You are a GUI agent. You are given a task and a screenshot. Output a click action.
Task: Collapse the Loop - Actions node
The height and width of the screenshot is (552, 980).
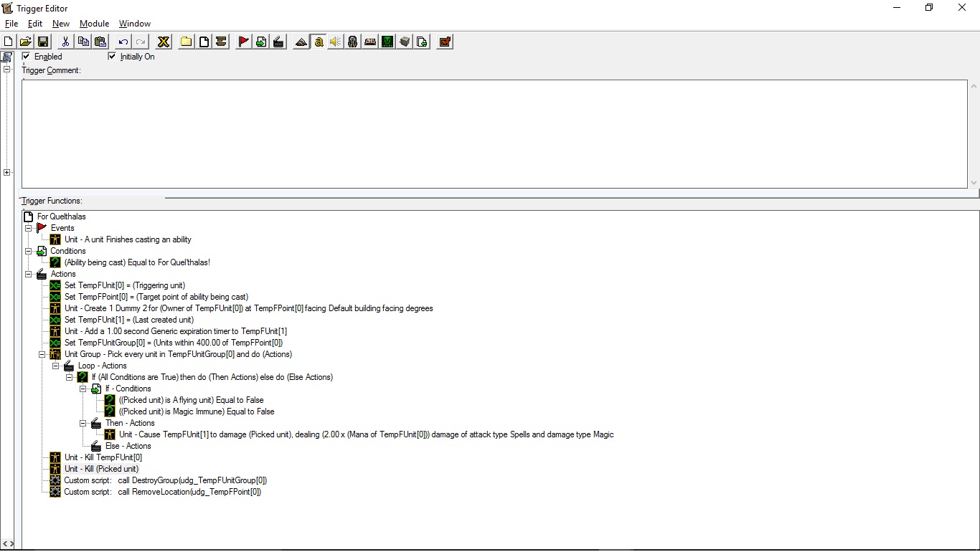pyautogui.click(x=56, y=366)
